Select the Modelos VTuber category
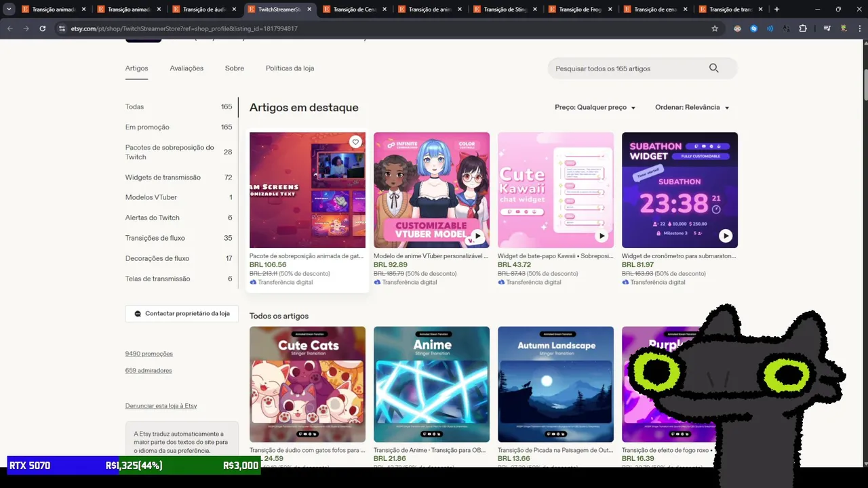The width and height of the screenshot is (868, 488). [x=179, y=197]
